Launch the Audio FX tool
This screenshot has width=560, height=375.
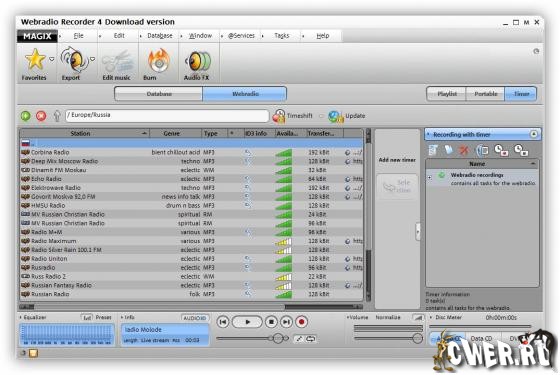[198, 61]
